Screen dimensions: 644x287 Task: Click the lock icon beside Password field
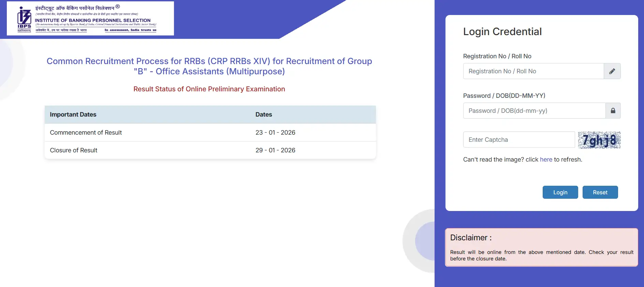[613, 111]
